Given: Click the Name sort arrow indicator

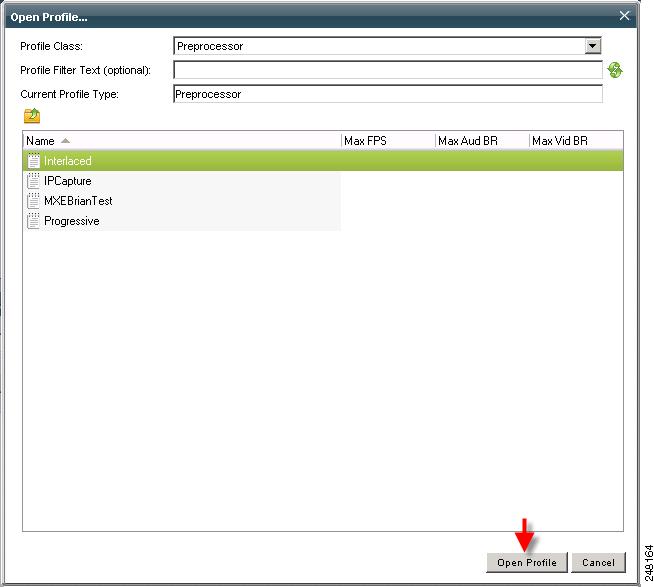Looking at the screenshot, I should [65, 141].
